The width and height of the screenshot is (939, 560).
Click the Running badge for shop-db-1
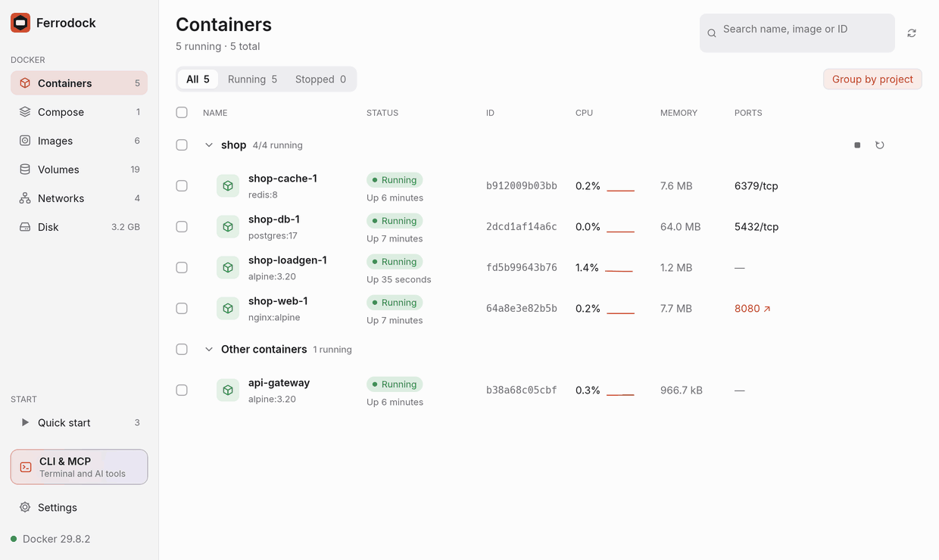(x=395, y=221)
